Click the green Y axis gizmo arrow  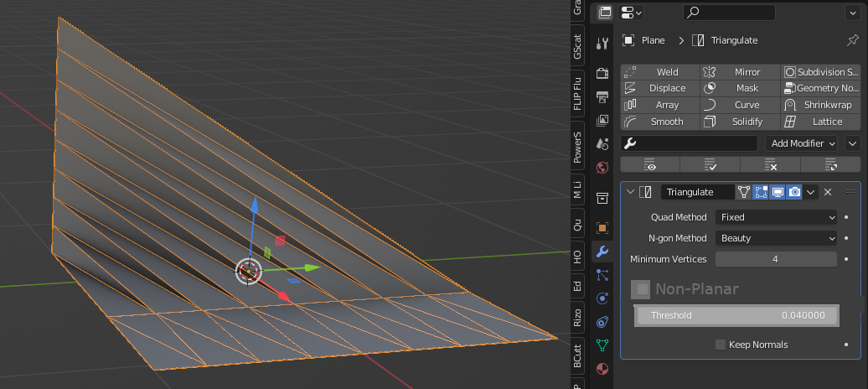313,267
